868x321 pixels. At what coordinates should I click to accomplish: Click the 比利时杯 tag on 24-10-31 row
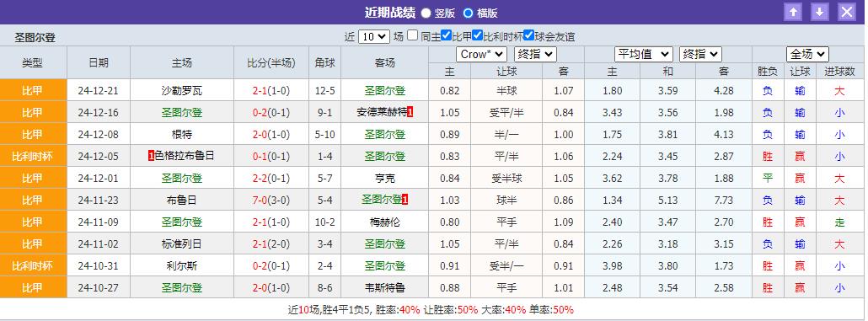pos(33,266)
